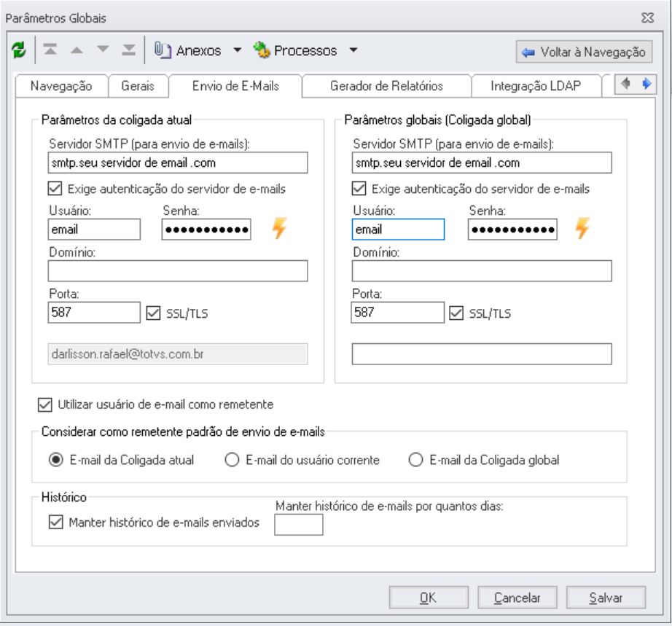Switch to the Navegação tab
Screen dimensions: 672x626
[x=61, y=86]
